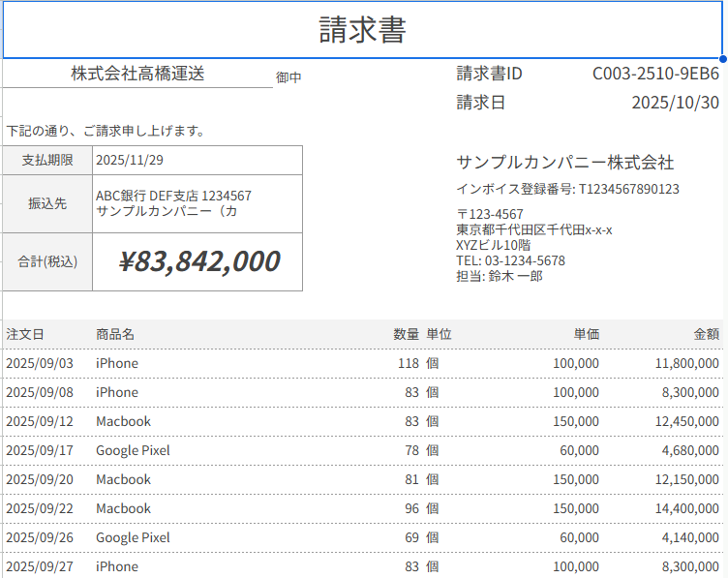Screen dimensions: 728x578
Task: Click order date 2025/09/17
Action: pyautogui.click(x=40, y=450)
